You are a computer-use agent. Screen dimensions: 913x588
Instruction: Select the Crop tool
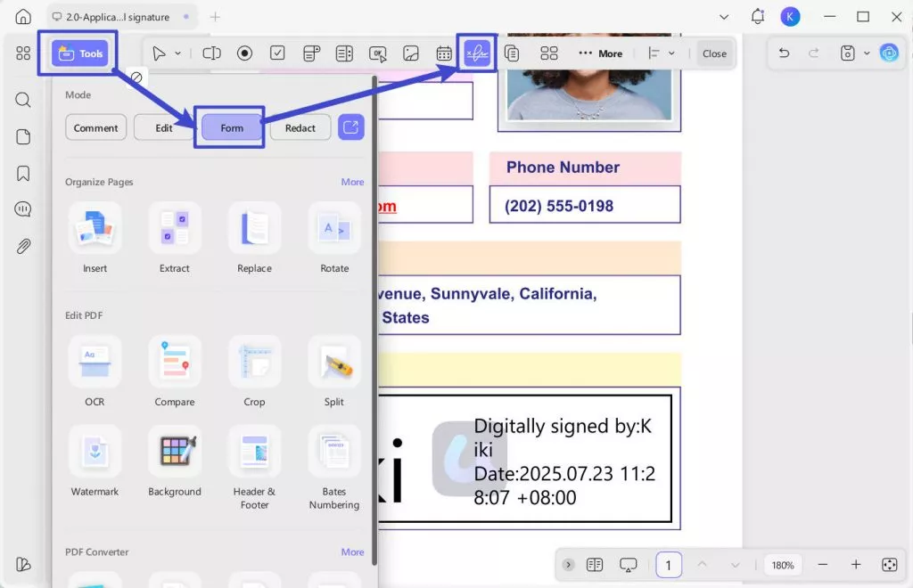[x=254, y=372]
